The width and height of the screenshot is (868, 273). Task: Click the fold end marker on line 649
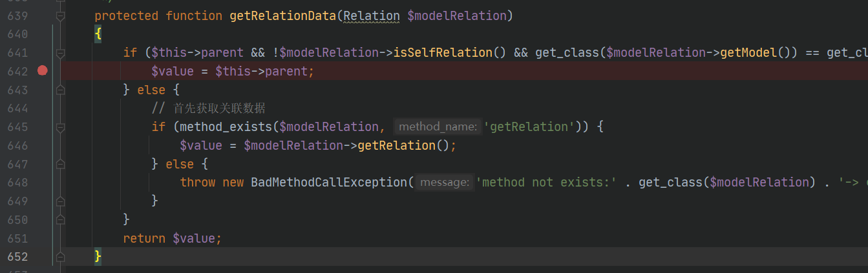pyautogui.click(x=60, y=201)
